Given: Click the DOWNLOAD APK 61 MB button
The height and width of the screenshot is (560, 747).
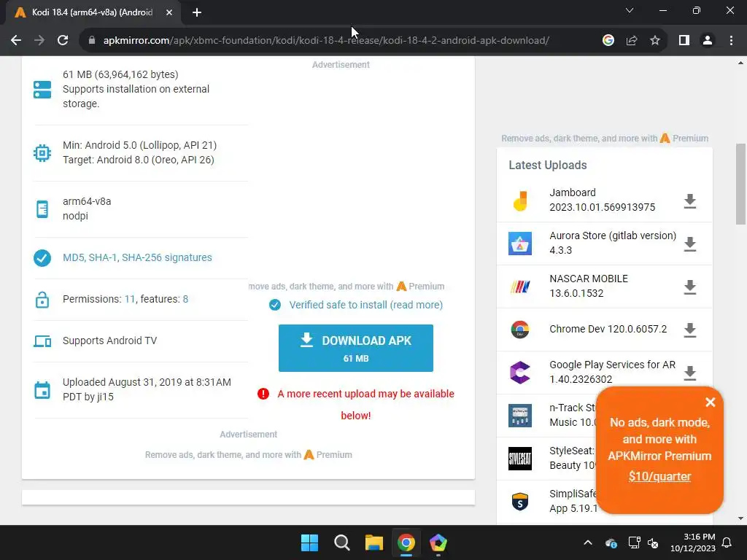Looking at the screenshot, I should click(x=356, y=348).
